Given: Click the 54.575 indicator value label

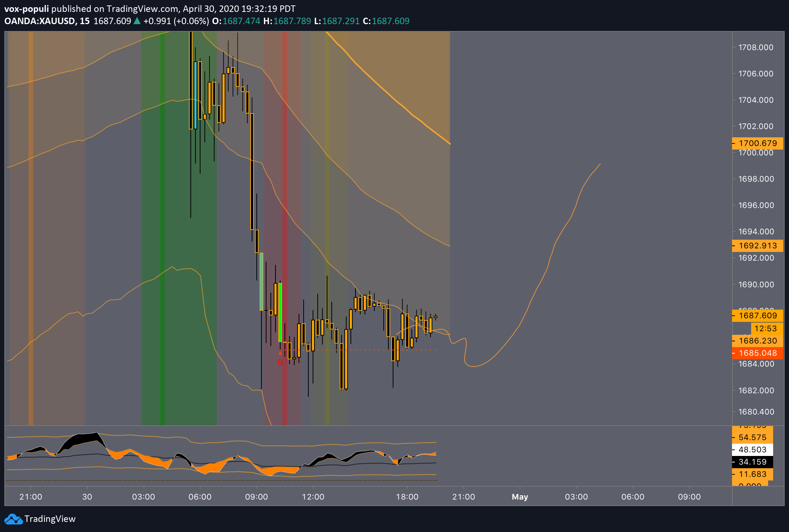Looking at the screenshot, I should 753,437.
